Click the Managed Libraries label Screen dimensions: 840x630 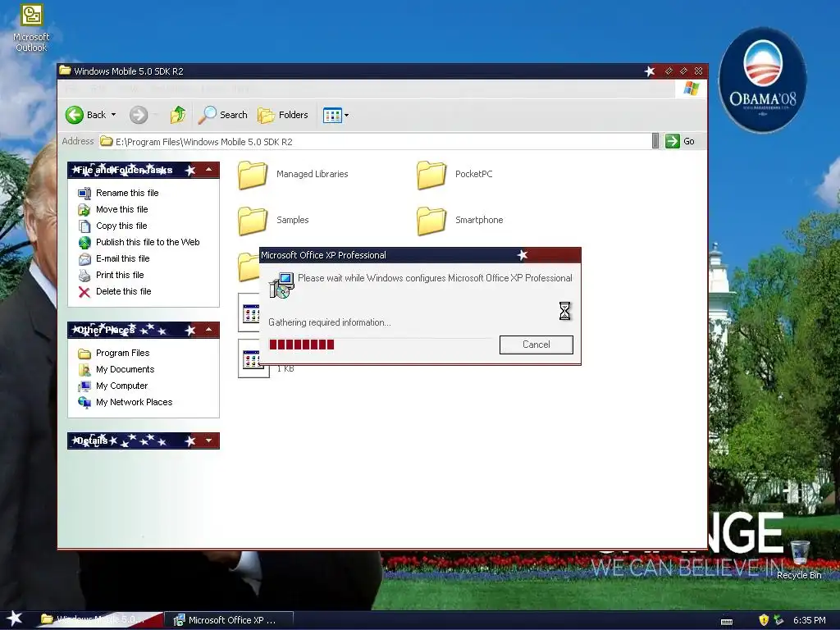313,174
